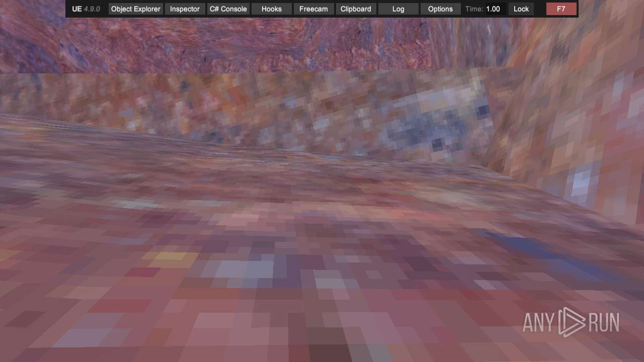Enable the Freecam panel
644x362 pixels.
pos(313,9)
